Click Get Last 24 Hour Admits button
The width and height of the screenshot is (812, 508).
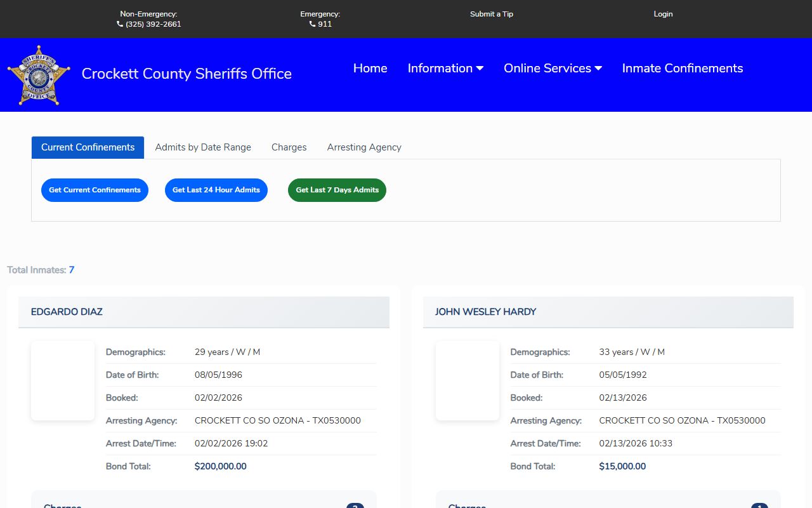(x=216, y=190)
